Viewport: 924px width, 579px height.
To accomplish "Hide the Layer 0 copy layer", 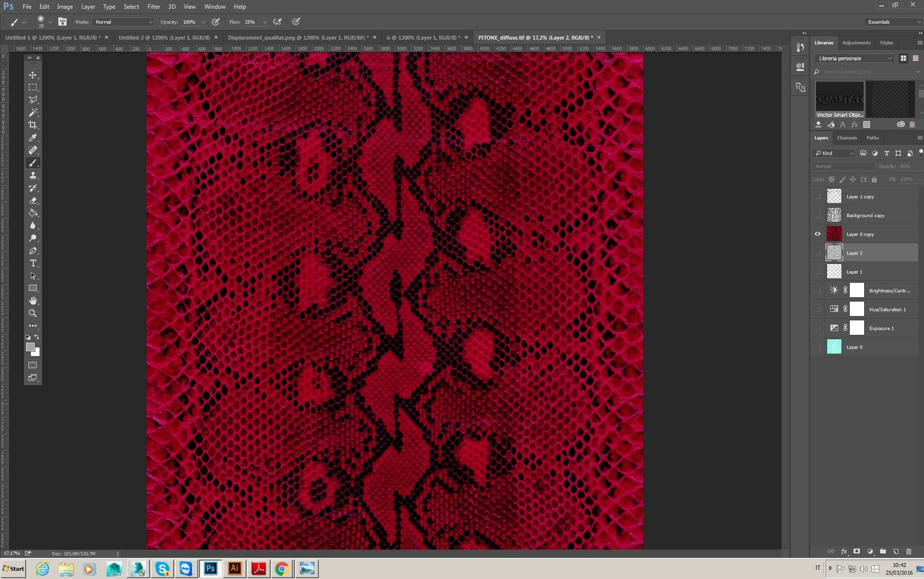I will [817, 234].
